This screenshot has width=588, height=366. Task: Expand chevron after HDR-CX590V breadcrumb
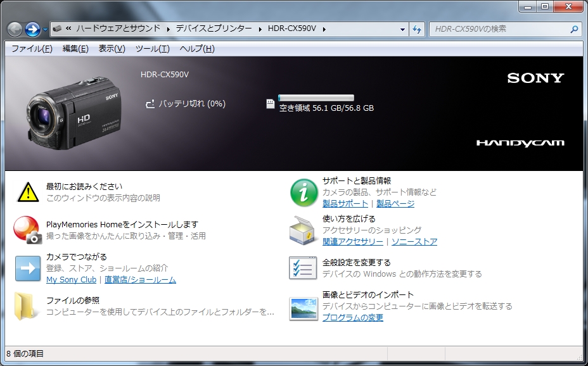point(324,29)
